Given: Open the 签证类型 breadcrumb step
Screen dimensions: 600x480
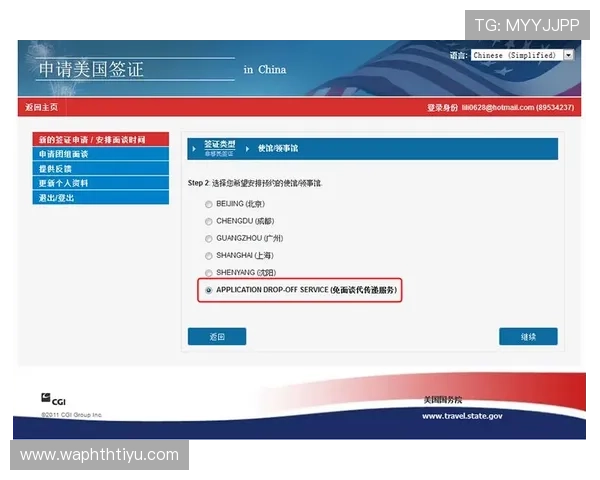Looking at the screenshot, I should pos(219,144).
